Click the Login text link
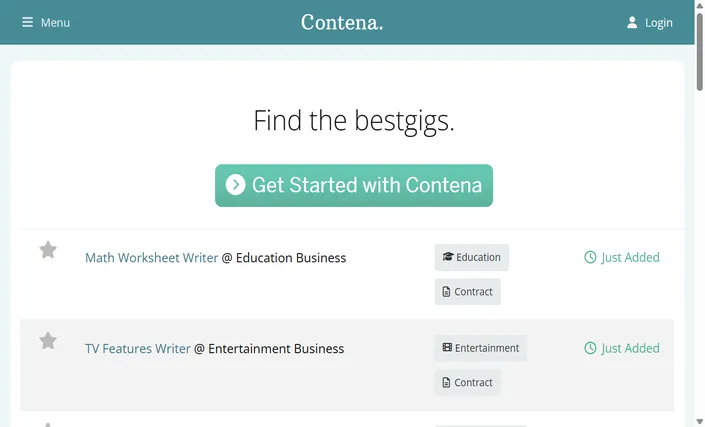Image resolution: width=705 pixels, height=427 pixels. click(x=659, y=22)
